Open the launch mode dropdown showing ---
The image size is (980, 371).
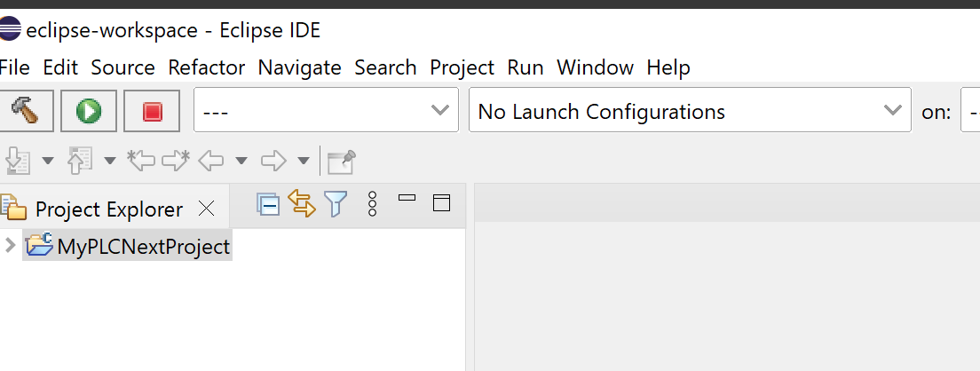[327, 110]
